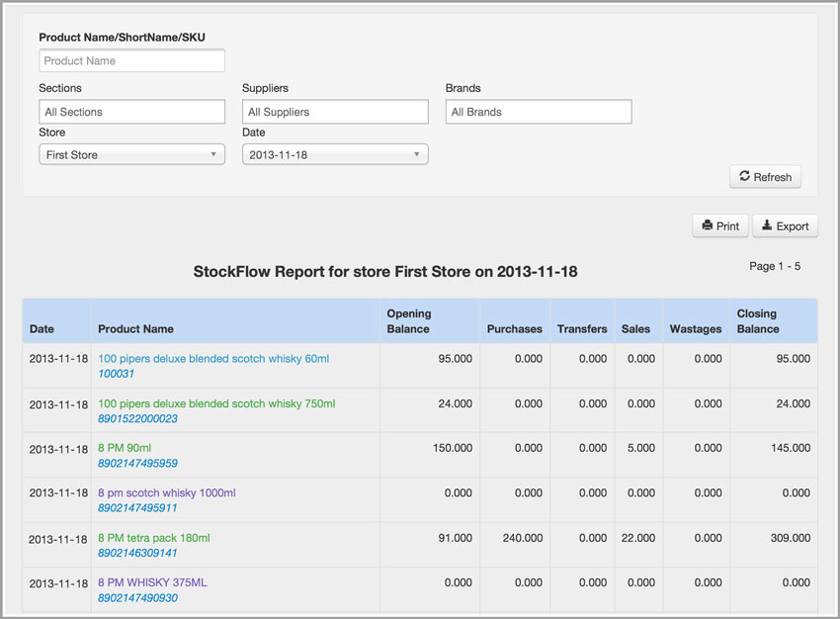Click the Print button
Screen dimensions: 840x619
[x=720, y=226]
